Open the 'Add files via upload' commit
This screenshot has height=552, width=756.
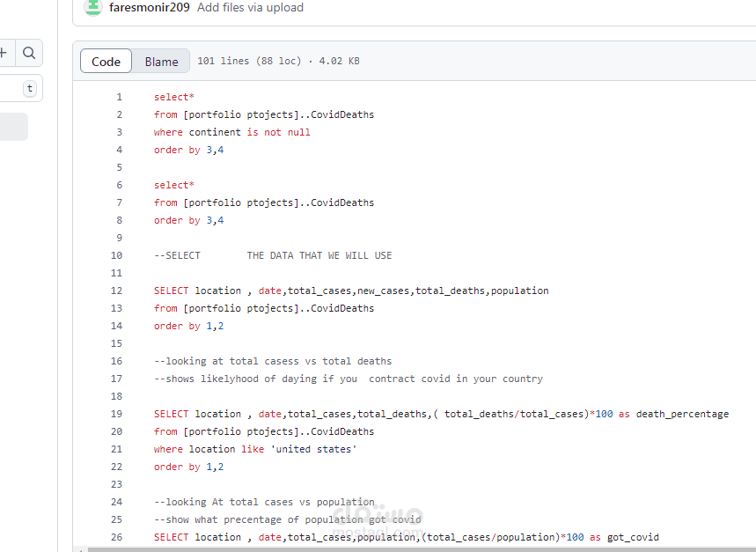[250, 8]
